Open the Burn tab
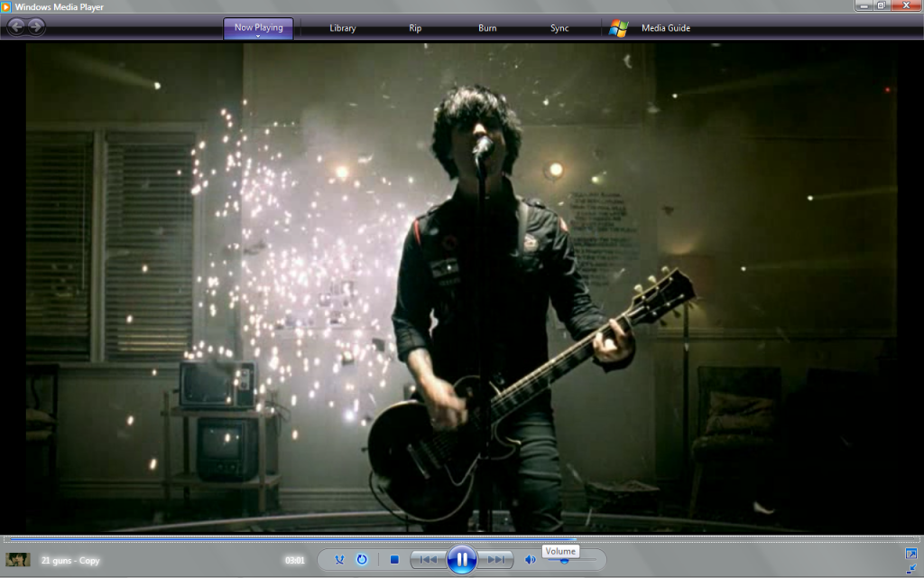This screenshot has width=924, height=578. [487, 28]
